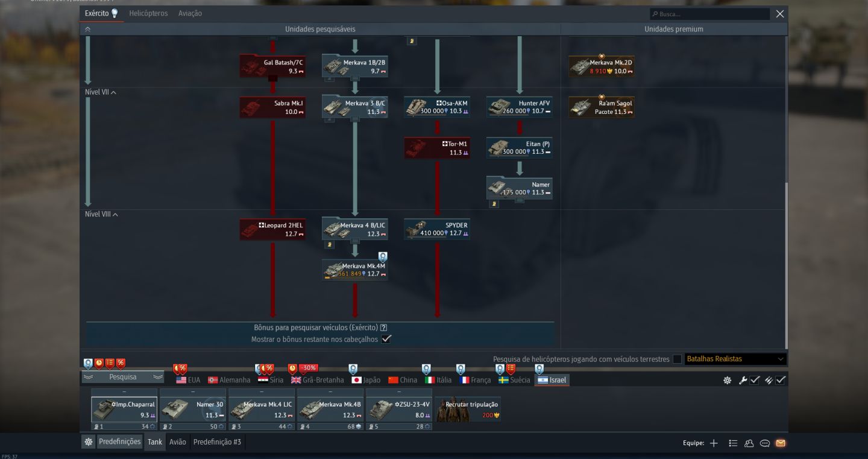The image size is (868, 459).
Task: Open Predefinição #3 preset
Action: (217, 442)
